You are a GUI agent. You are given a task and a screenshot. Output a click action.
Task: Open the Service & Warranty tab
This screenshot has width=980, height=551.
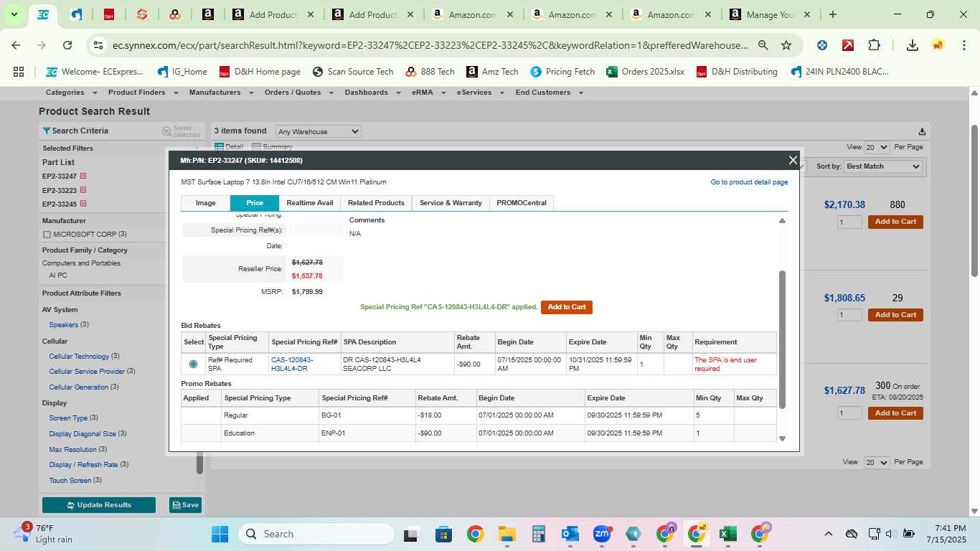pyautogui.click(x=451, y=203)
